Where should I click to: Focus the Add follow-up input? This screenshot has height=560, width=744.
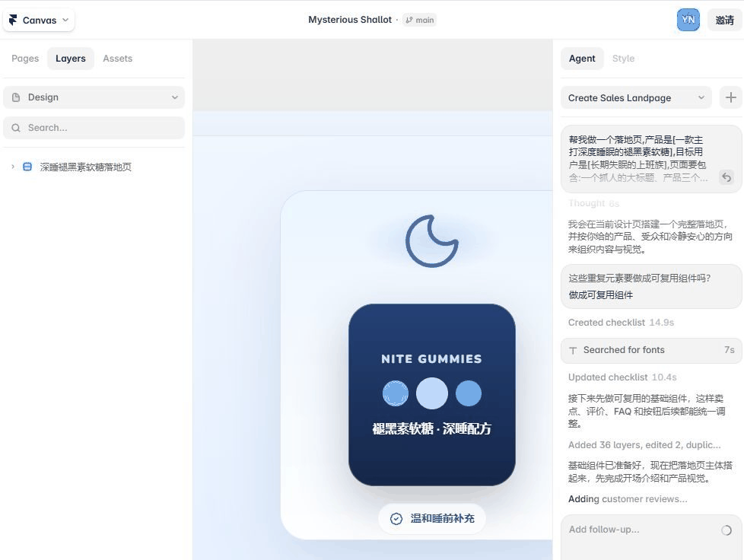point(651,537)
